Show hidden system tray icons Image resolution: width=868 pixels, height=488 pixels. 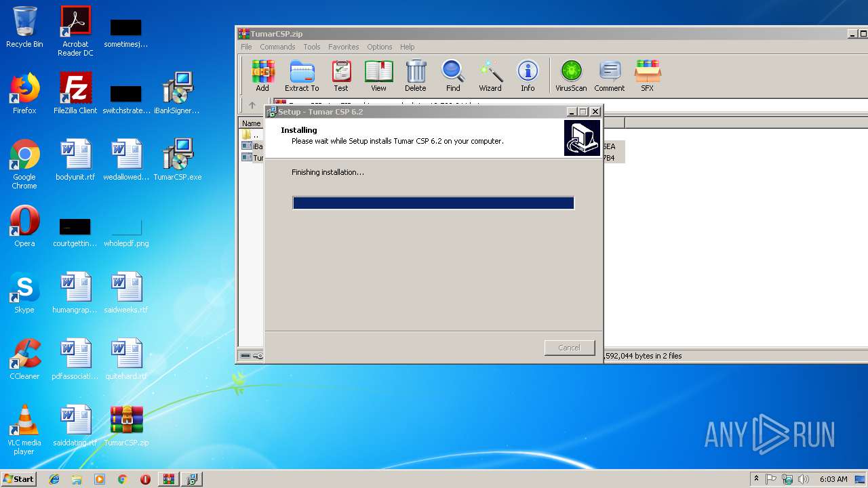(756, 479)
